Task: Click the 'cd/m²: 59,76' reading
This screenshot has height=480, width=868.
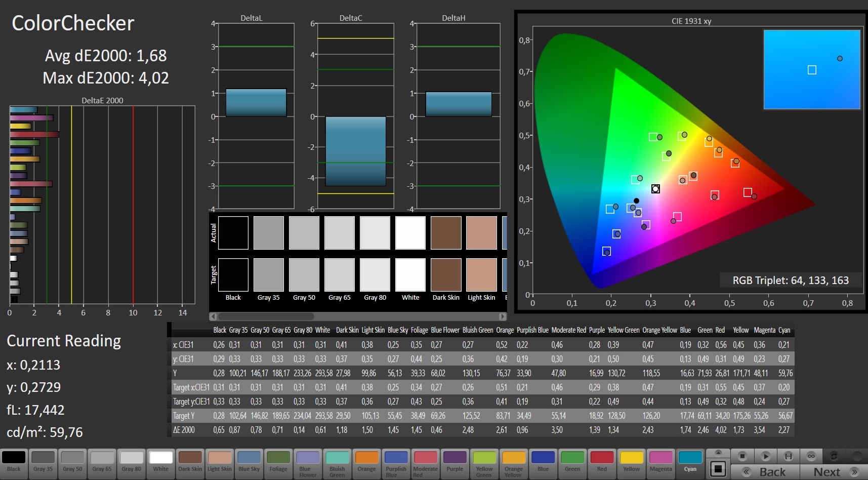Action: (x=45, y=432)
